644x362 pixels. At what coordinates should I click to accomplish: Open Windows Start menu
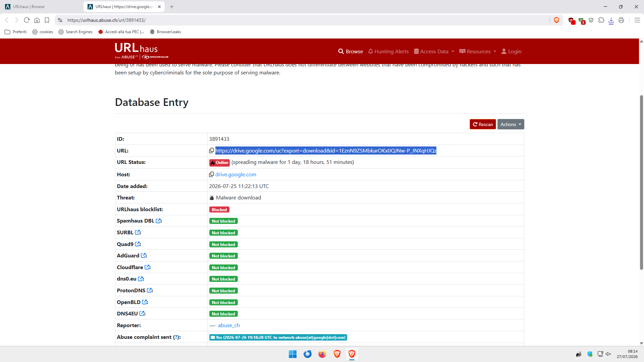click(292, 354)
